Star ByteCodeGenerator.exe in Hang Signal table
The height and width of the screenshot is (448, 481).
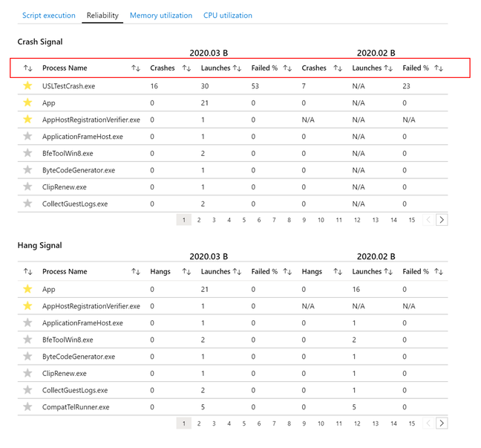pos(27,356)
